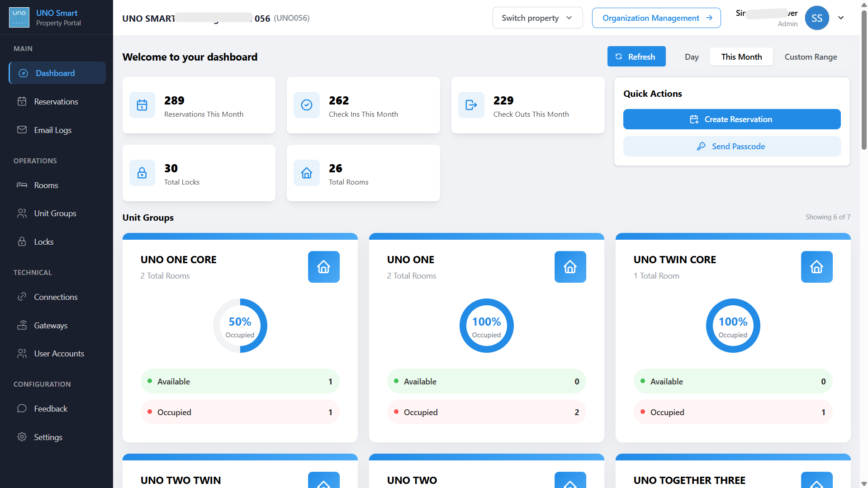Click the UNO TWO TWIN house icon
Screen dimensions: 868x488
click(324, 480)
